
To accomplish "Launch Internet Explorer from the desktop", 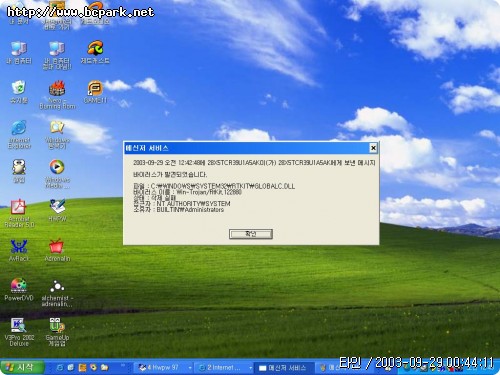I will [19, 134].
